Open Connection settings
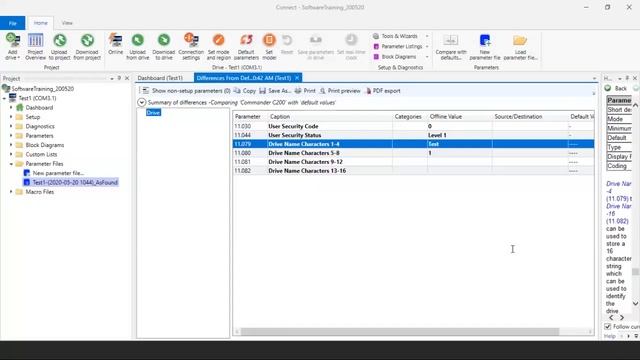This screenshot has height=360, width=640. [x=191, y=46]
